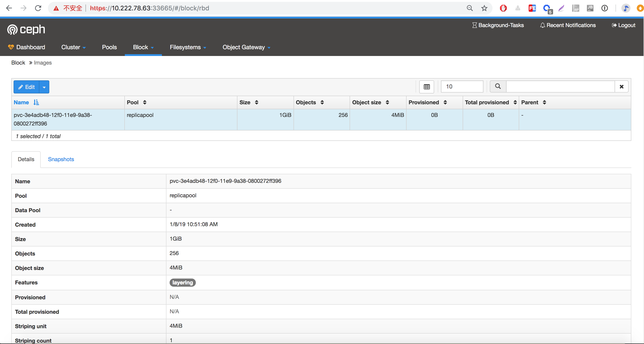Click the Block breadcrumb link
644x344 pixels.
coord(18,63)
